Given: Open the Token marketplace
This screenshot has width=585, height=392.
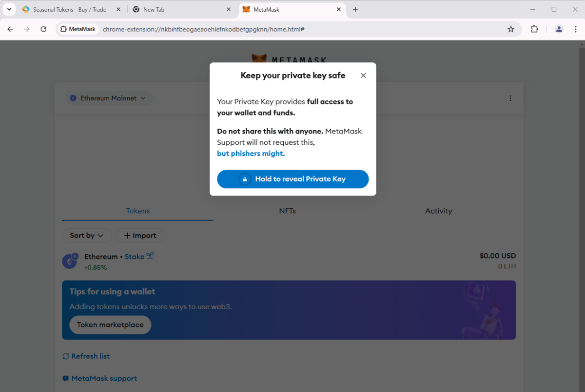Looking at the screenshot, I should [110, 325].
